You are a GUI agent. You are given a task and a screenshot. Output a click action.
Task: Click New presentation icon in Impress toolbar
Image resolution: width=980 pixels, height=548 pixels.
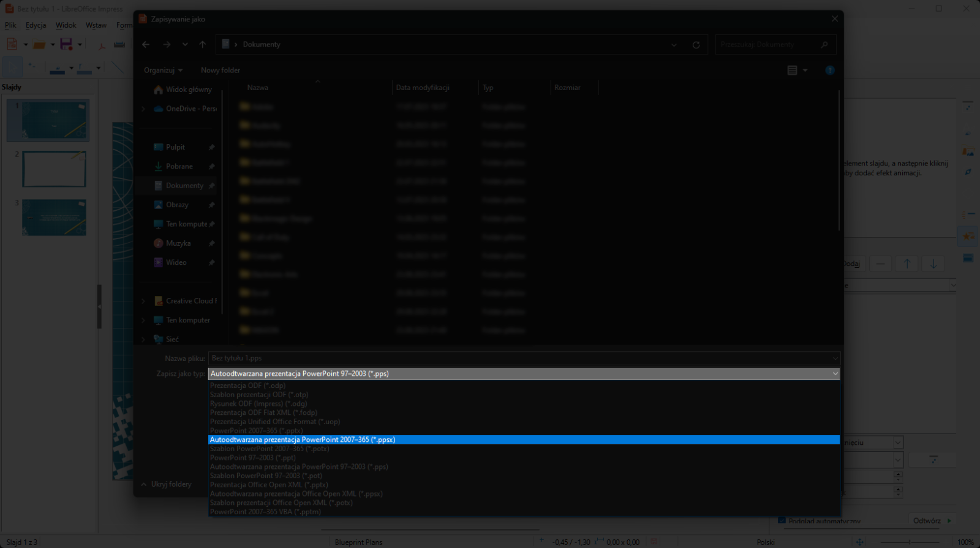tap(12, 44)
